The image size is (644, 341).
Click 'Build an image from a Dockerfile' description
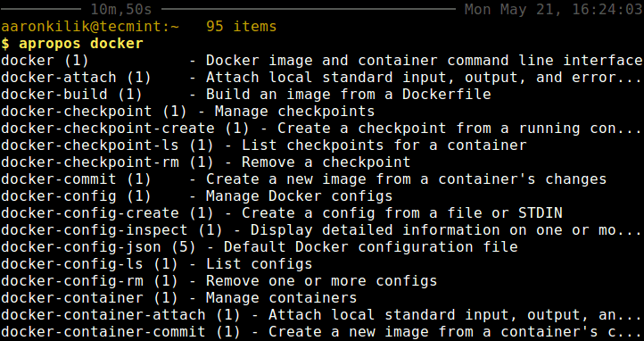(349, 95)
